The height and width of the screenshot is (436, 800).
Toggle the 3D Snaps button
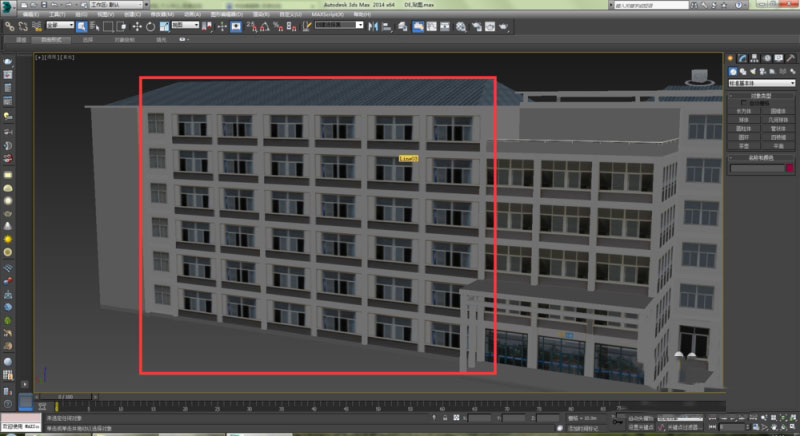[x=251, y=27]
